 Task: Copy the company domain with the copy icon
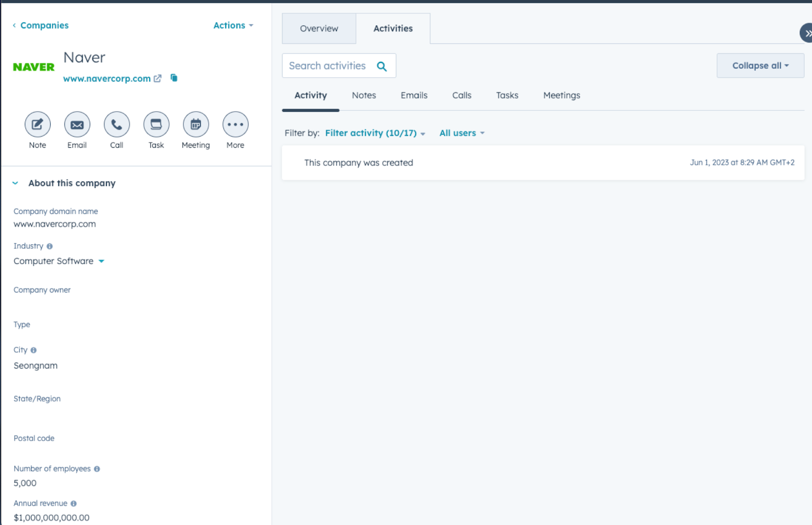click(x=174, y=78)
